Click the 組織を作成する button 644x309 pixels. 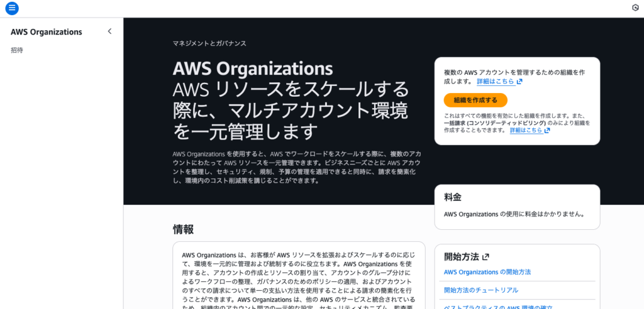pyautogui.click(x=475, y=100)
